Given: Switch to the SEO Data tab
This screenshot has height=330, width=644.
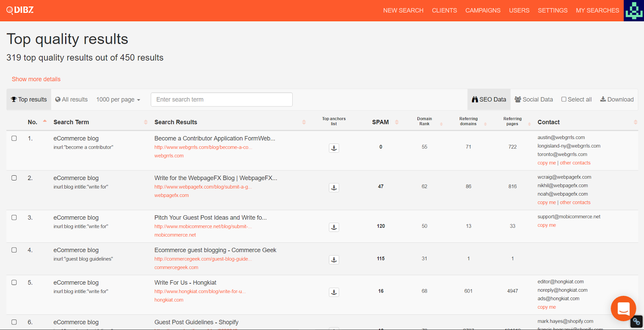Looking at the screenshot, I should tap(489, 100).
